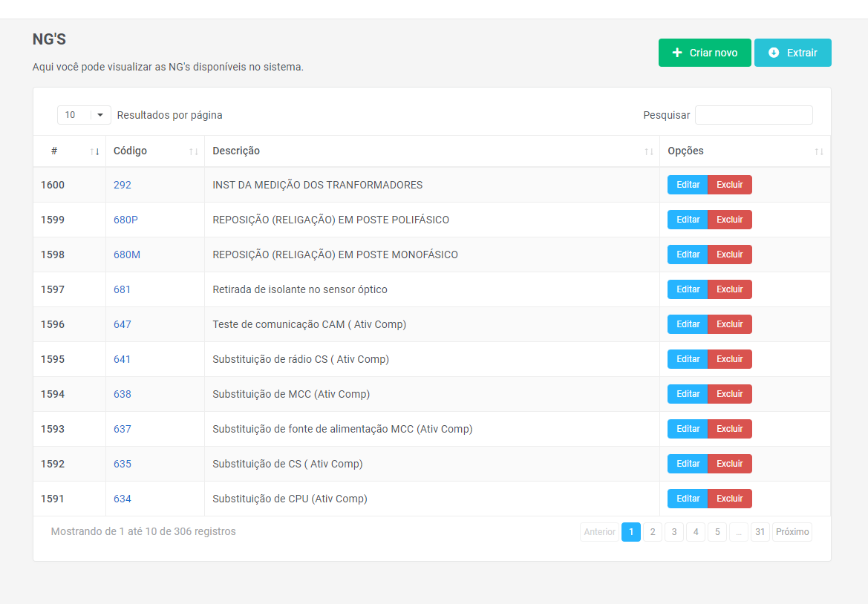This screenshot has height=604, width=868.
Task: Click the Pesquisar search field
Action: (753, 115)
